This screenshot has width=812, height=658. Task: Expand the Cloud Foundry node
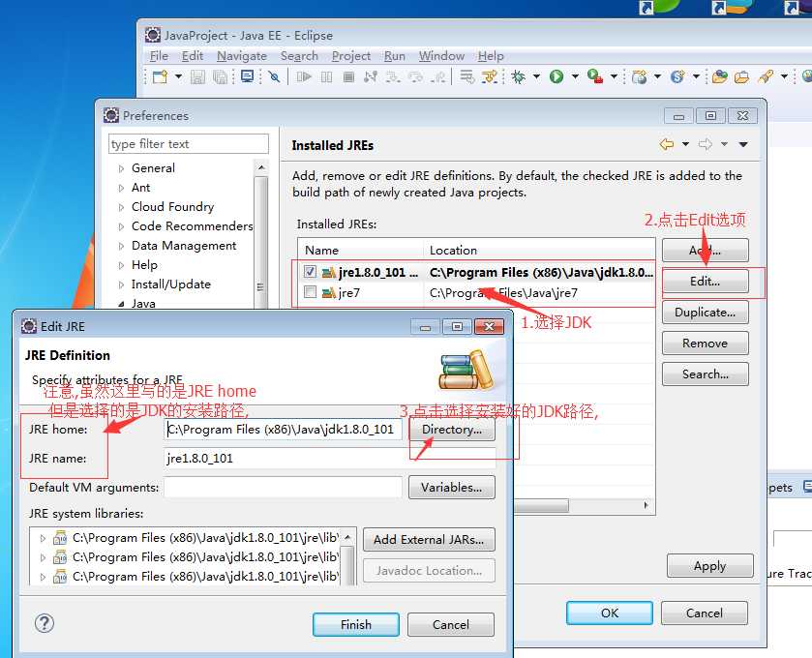121,207
